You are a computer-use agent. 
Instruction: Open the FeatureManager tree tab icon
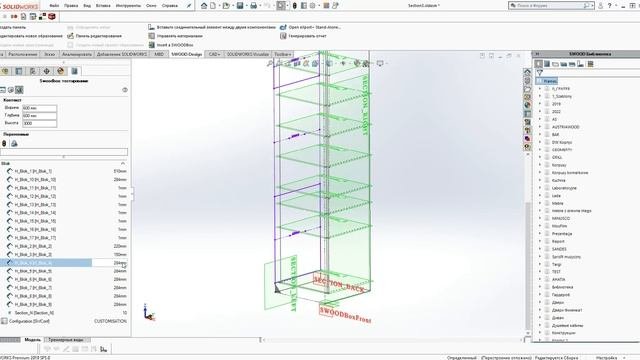coord(5,71)
